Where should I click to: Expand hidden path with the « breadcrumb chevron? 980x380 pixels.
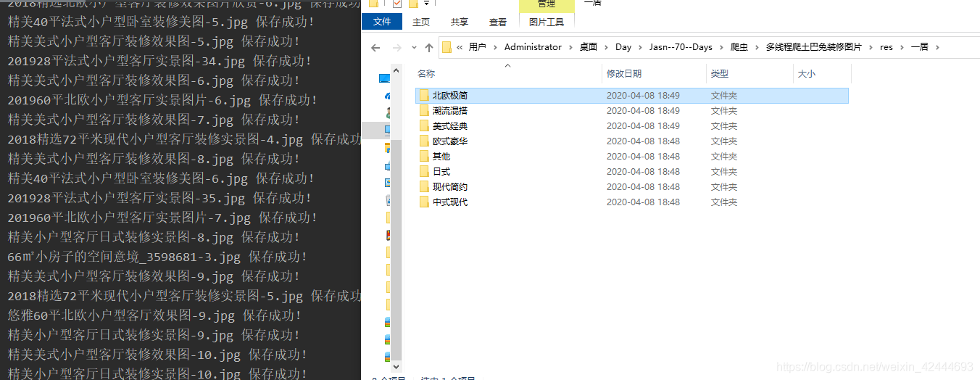(x=460, y=47)
